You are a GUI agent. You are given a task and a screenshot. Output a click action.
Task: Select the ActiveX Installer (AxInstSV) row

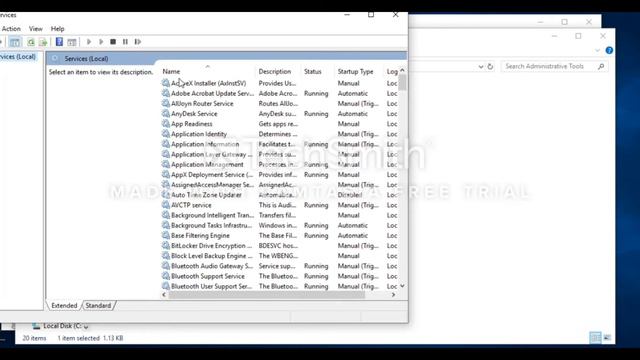280,83
